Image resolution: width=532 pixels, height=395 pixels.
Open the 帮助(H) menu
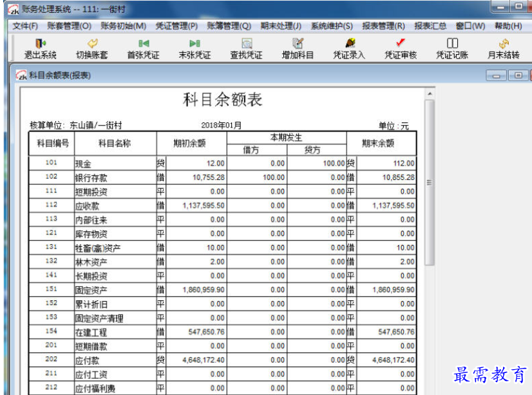[x=508, y=26]
